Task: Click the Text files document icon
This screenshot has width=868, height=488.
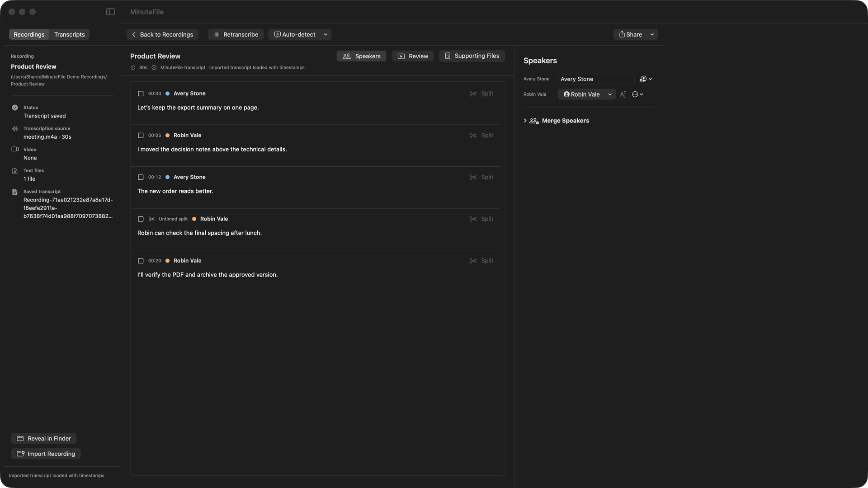Action: pyautogui.click(x=15, y=171)
